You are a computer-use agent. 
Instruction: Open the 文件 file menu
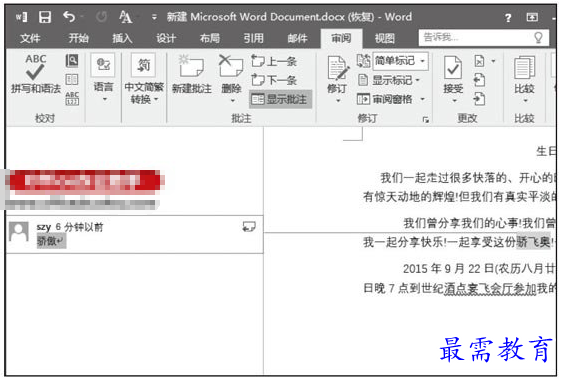pos(30,38)
